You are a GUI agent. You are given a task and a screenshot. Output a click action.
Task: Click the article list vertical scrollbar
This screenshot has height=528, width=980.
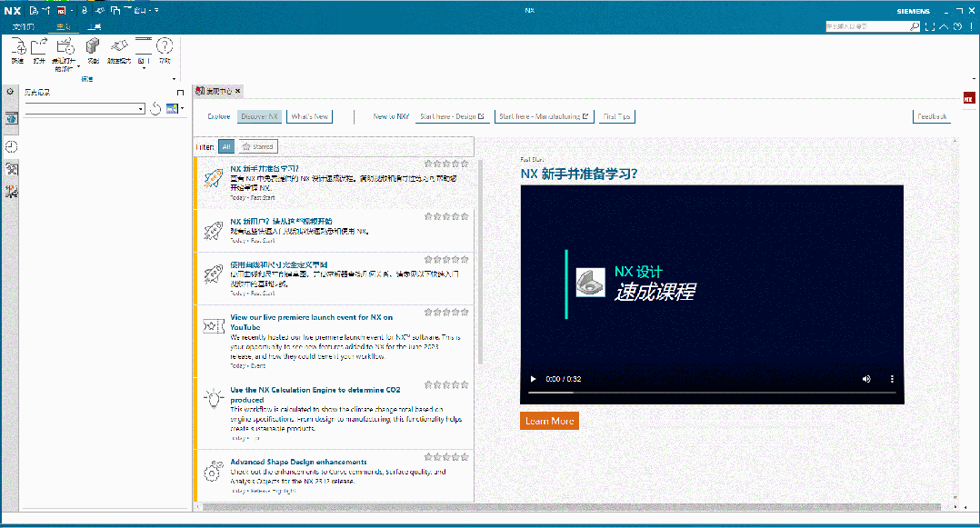480,263
